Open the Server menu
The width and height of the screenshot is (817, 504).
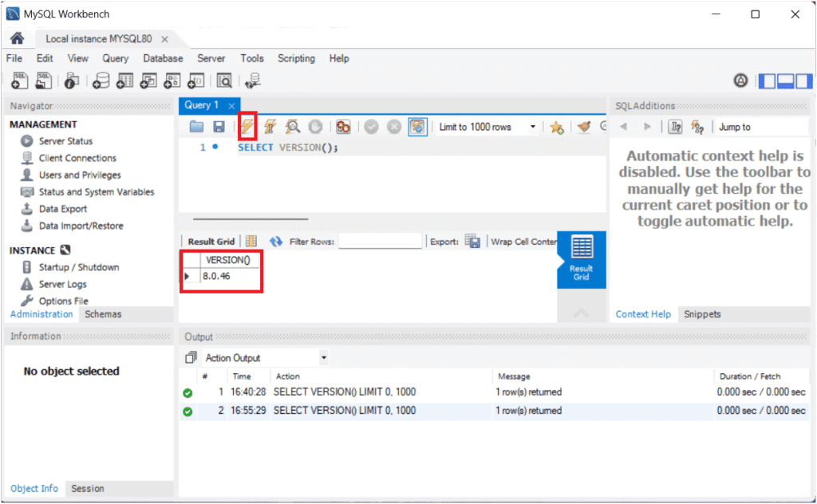tap(211, 58)
